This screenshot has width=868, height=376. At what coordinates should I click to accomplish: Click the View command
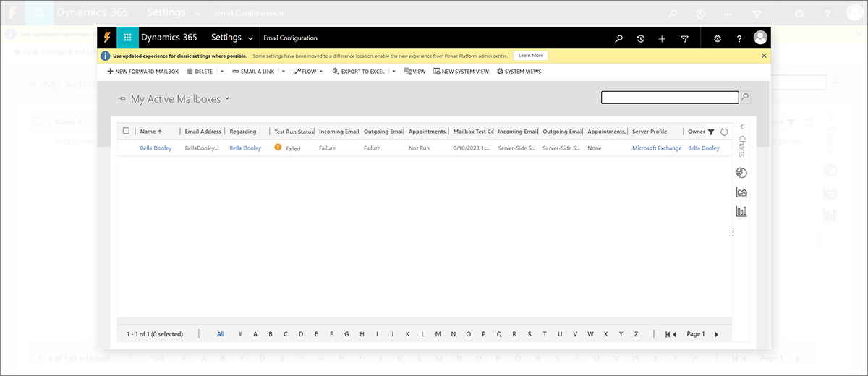tap(414, 72)
